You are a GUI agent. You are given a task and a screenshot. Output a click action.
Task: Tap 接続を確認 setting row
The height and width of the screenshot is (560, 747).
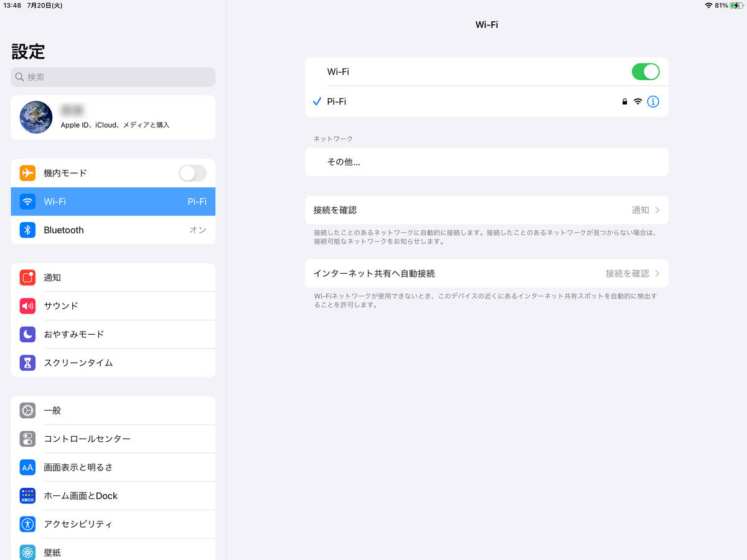click(x=487, y=210)
